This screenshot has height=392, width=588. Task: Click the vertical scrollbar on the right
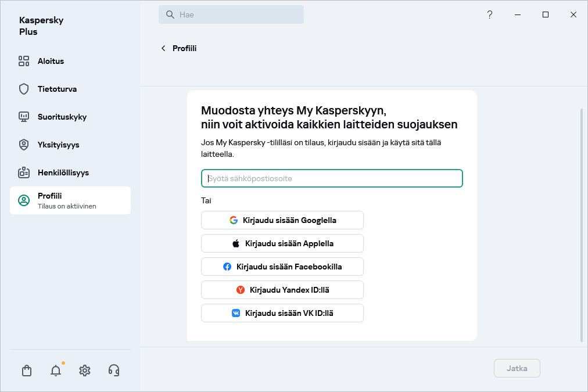pos(582,224)
